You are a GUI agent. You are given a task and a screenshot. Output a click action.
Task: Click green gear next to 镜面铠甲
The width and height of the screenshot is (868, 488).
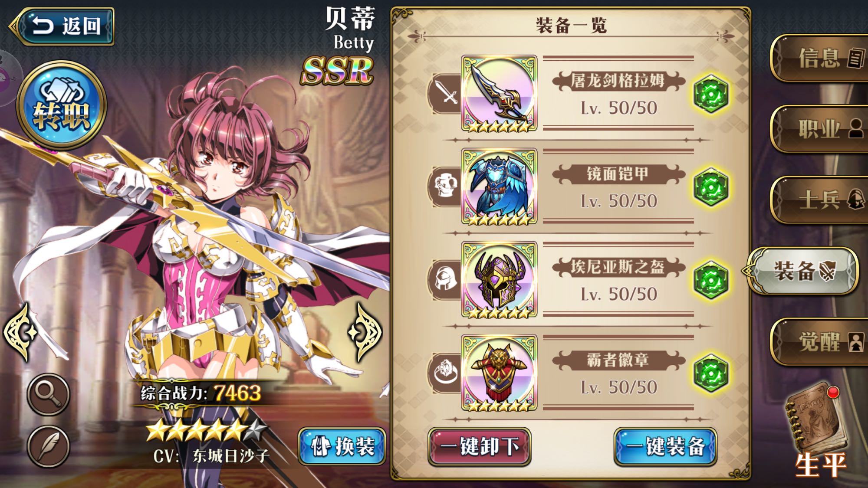(x=711, y=187)
